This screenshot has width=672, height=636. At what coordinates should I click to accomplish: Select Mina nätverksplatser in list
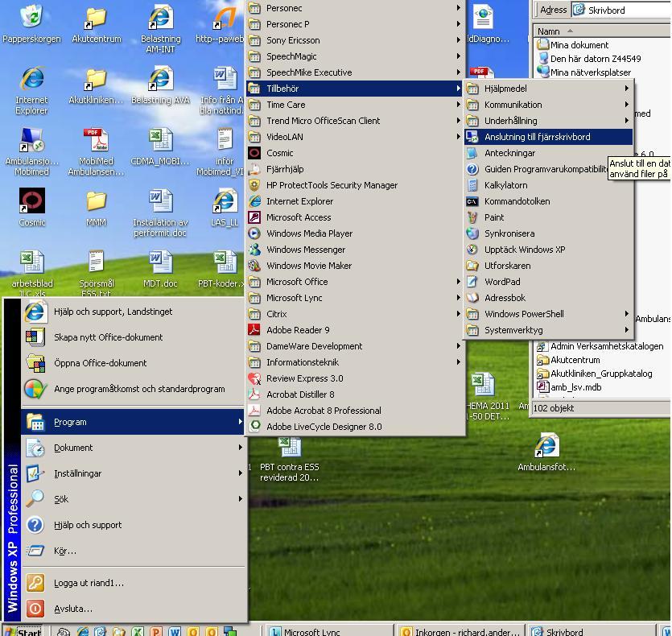coord(584,72)
